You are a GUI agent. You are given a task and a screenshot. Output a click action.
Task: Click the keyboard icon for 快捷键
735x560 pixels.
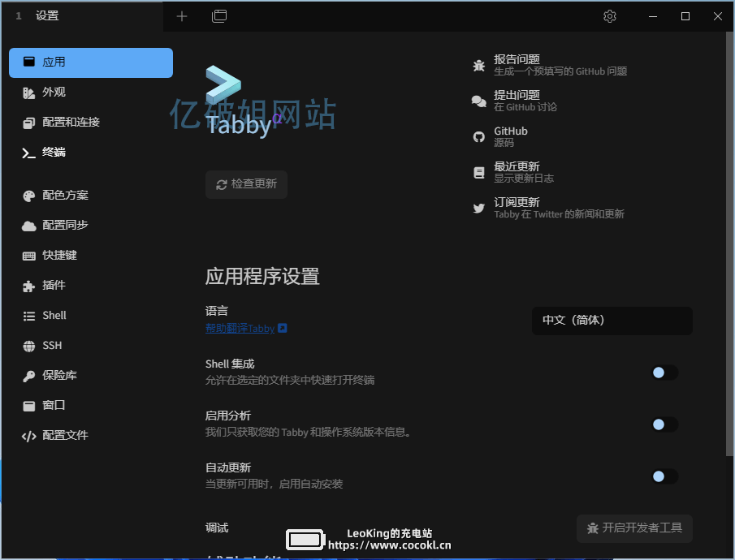(29, 256)
